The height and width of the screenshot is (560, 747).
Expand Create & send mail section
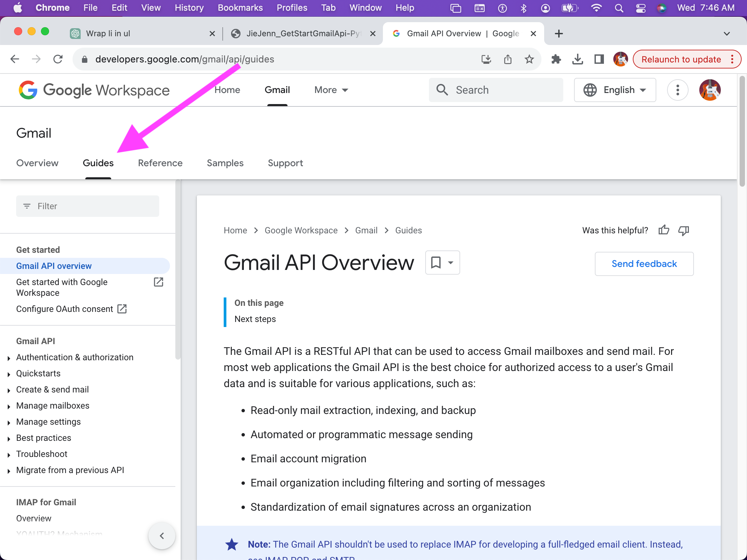click(x=9, y=390)
